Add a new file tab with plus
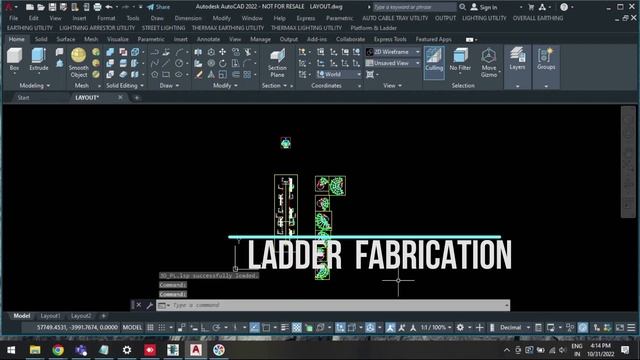This screenshot has width=640, height=360. (x=136, y=98)
